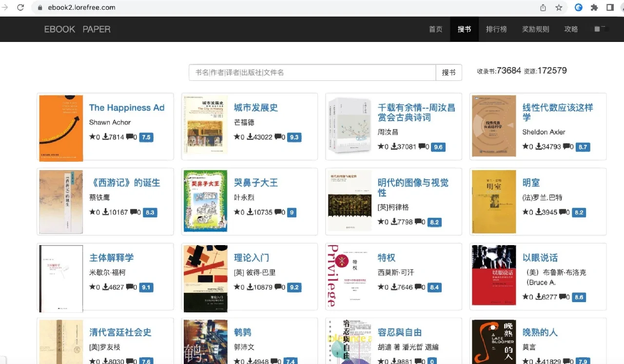Click rating badge 9.1 on 主体解释学

point(146,287)
